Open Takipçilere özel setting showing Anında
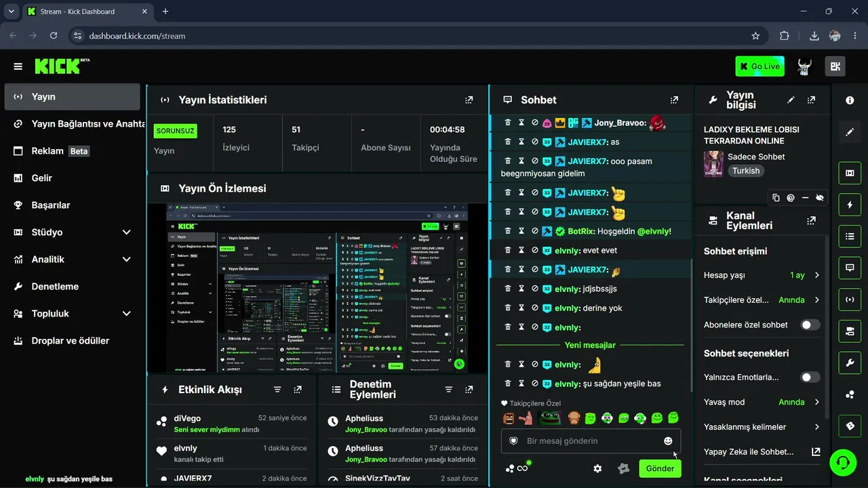 (x=762, y=300)
